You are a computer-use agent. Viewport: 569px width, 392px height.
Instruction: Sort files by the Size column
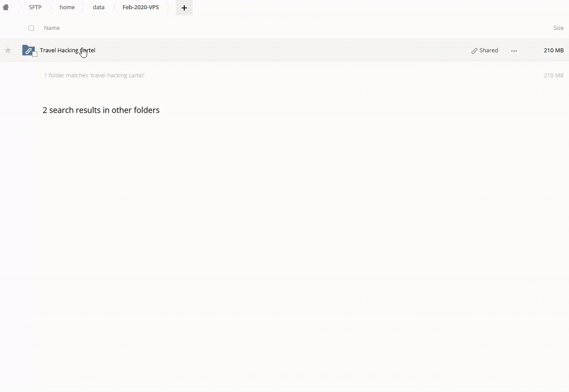pyautogui.click(x=558, y=28)
